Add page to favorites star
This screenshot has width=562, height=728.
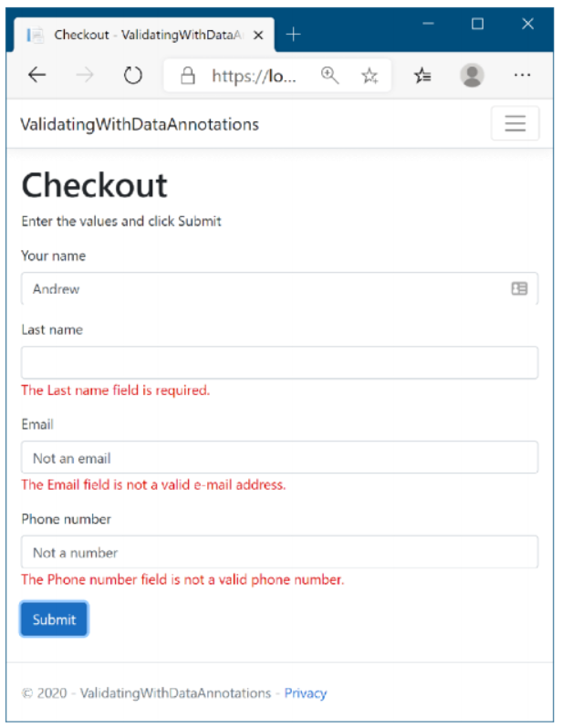369,76
